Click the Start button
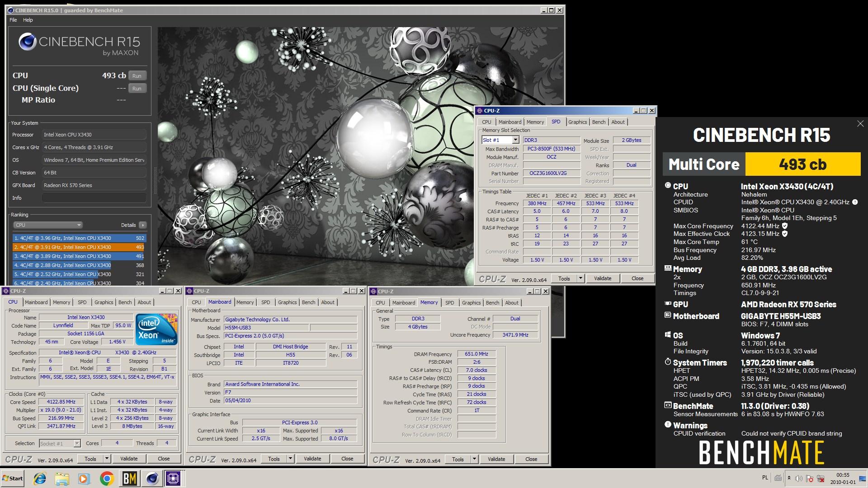Screen dimensions: 868x488 point(13,479)
